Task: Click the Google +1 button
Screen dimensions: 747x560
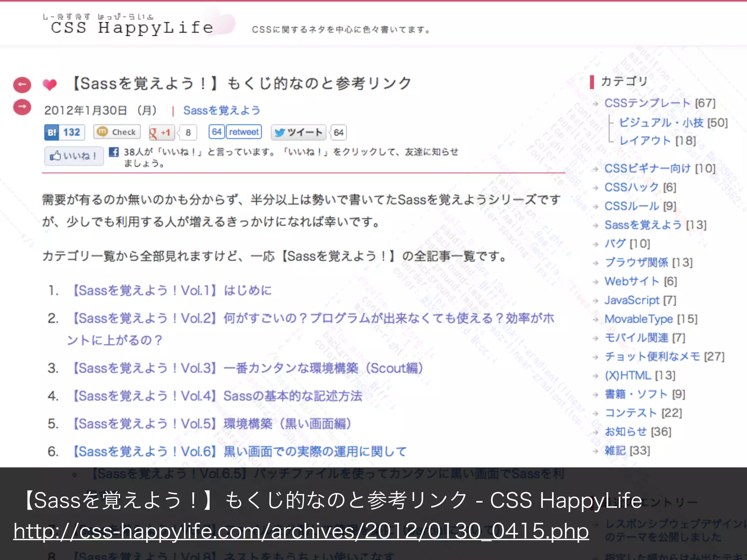Action: click(x=162, y=133)
